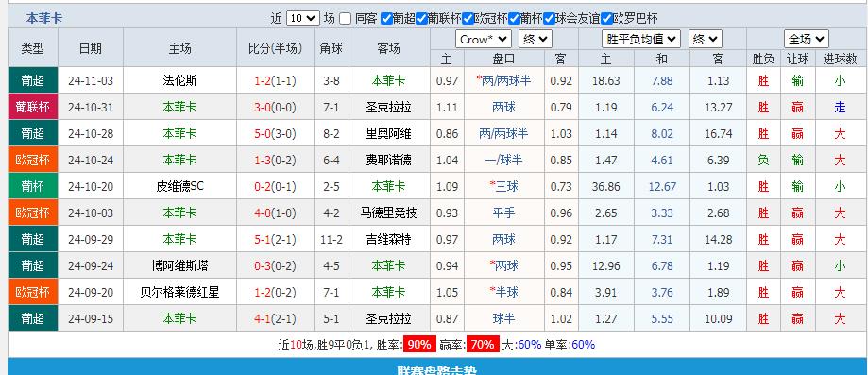The image size is (868, 375).
Task: Select the 36.86 home odds value
Action: click(x=606, y=187)
